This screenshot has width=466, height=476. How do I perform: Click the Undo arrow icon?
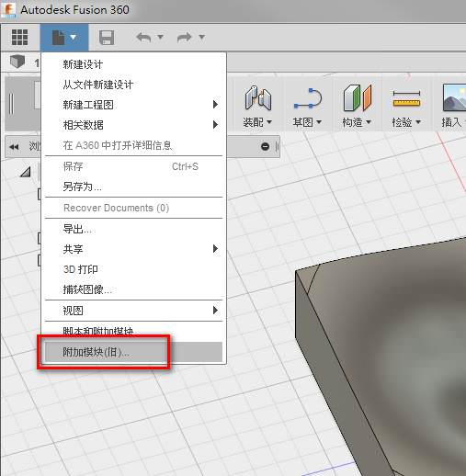tap(143, 38)
